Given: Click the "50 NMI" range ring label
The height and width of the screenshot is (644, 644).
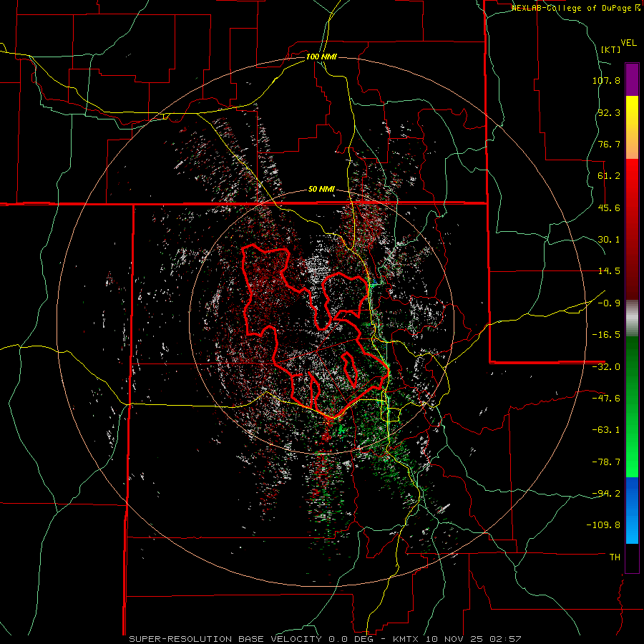Looking at the screenshot, I should [321, 190].
